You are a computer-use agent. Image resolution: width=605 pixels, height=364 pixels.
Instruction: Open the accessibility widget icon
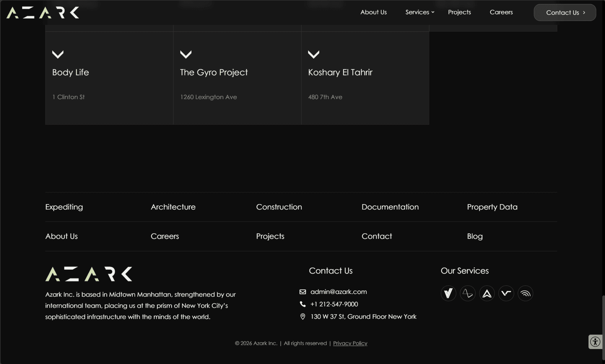coord(595,342)
